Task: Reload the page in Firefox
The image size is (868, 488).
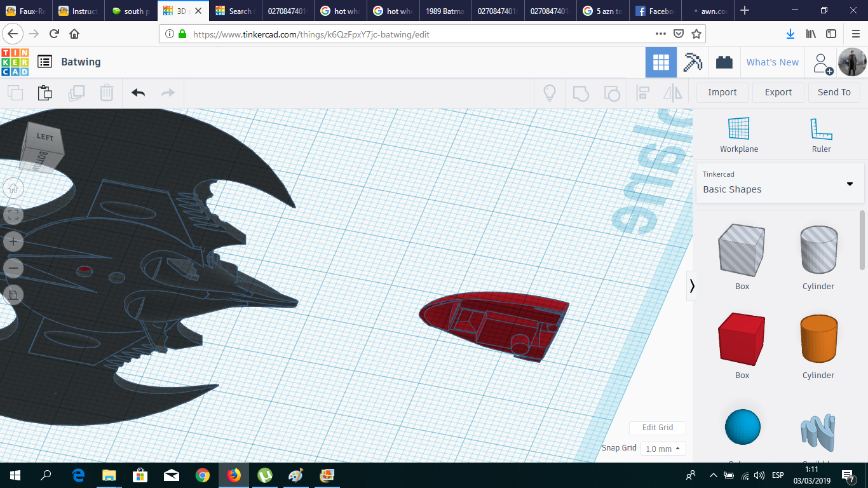Action: (54, 34)
